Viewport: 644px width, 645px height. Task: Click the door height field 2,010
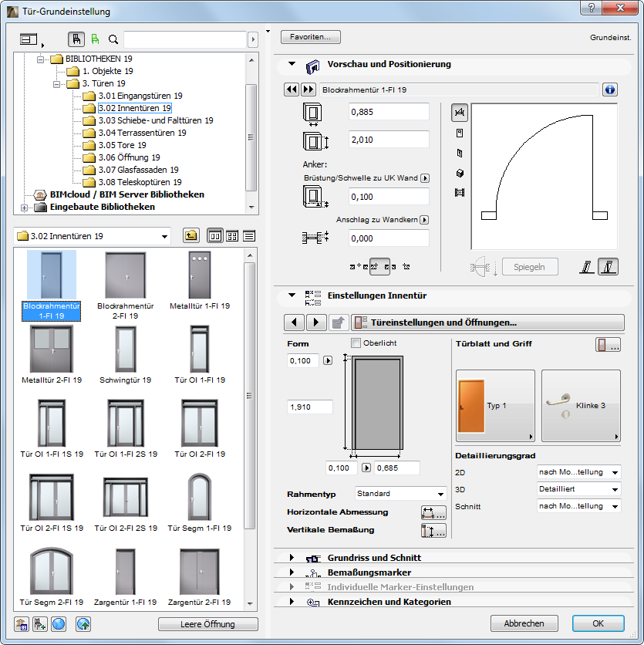pos(389,140)
